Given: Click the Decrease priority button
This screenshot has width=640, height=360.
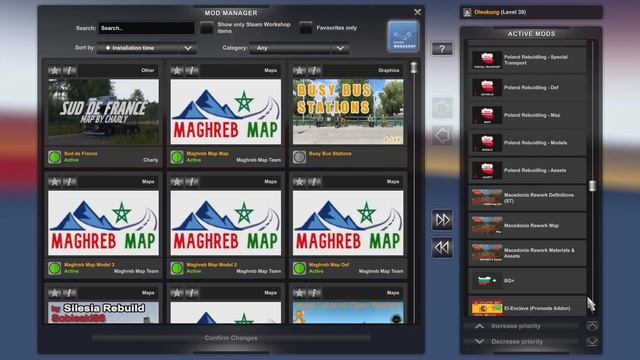Looking at the screenshot, I should (x=521, y=341).
